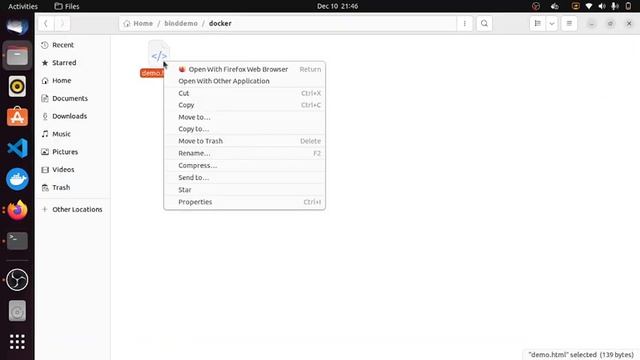Click "demo.html" selected status text
The height and width of the screenshot is (360, 640).
pos(581,355)
